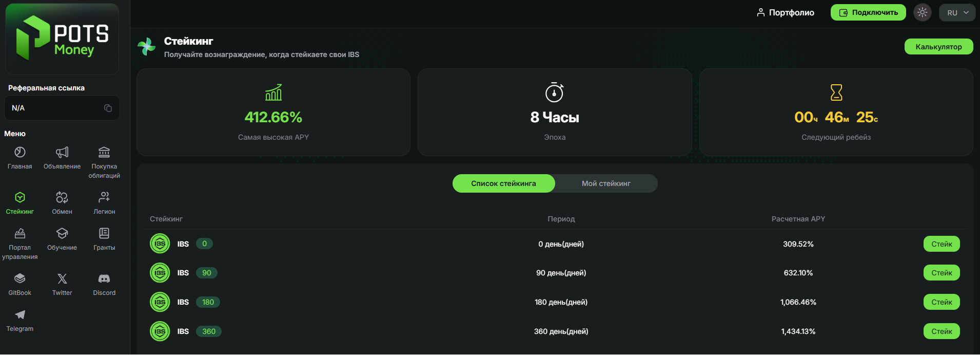The width and height of the screenshot is (980, 355).
Task: Open the Twitter X icon
Action: [x=62, y=278]
